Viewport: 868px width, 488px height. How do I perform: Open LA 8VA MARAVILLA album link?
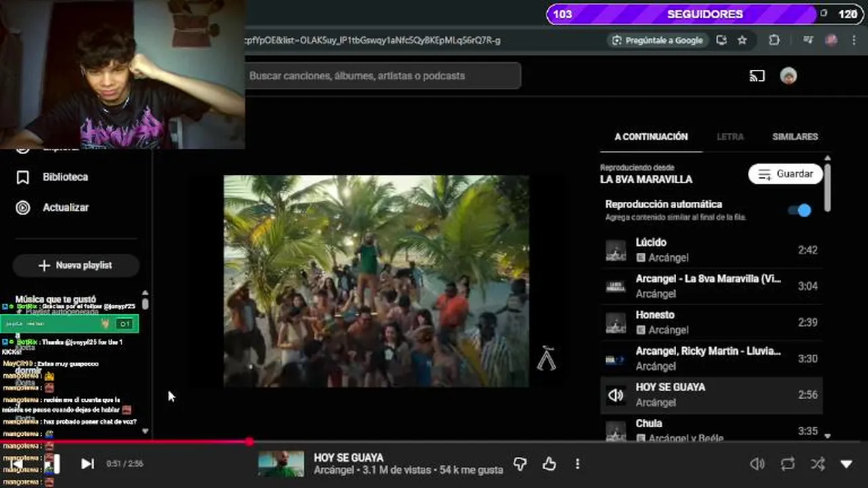tap(646, 180)
